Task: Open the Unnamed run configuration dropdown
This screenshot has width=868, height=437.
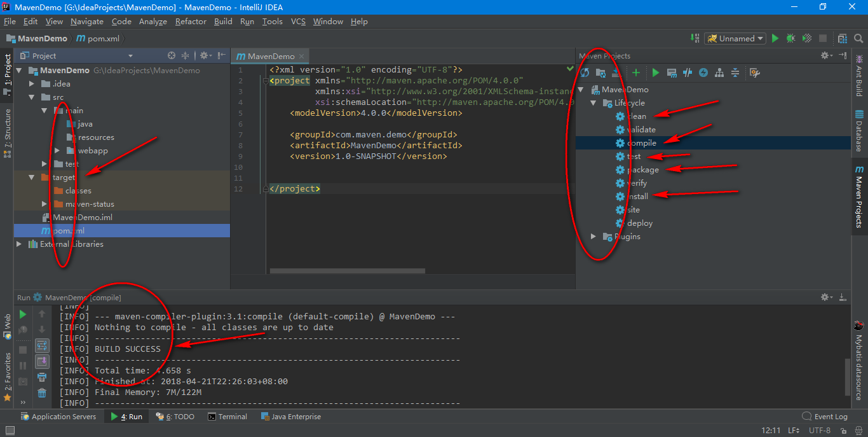Action: [735, 38]
